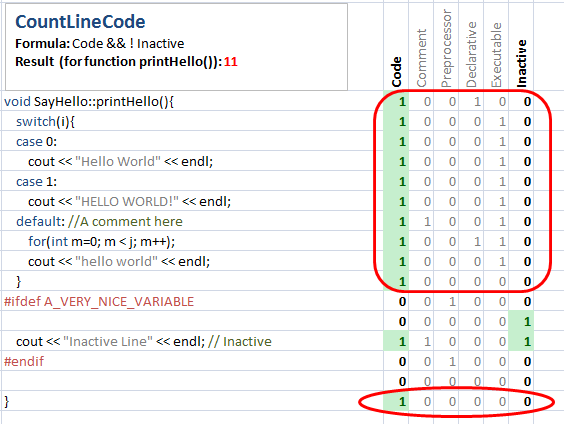Click the cout "hello world" lowercase line
Image resolution: width=564 pixels, height=425 pixels.
pyautogui.click(x=119, y=261)
